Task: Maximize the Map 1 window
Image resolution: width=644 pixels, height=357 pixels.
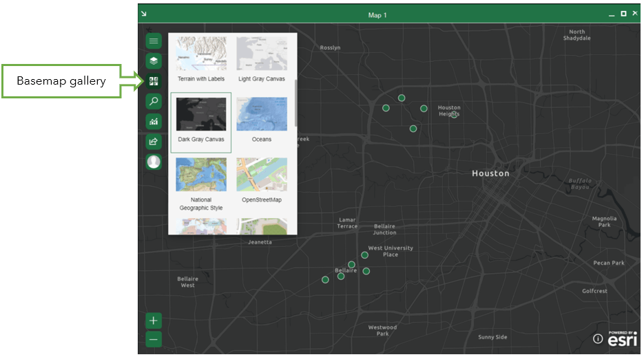Action: click(x=623, y=14)
